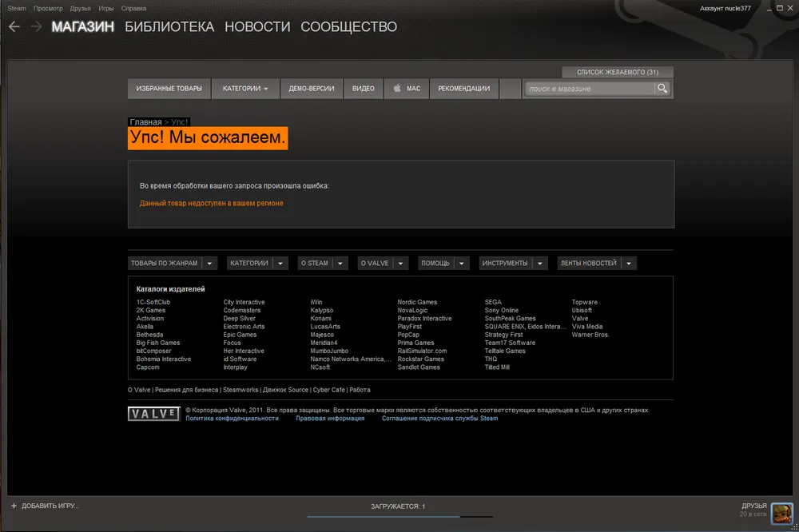799x532 pixels.
Task: Expand ПОМОЩЬ dropdown arrow
Action: tap(461, 263)
